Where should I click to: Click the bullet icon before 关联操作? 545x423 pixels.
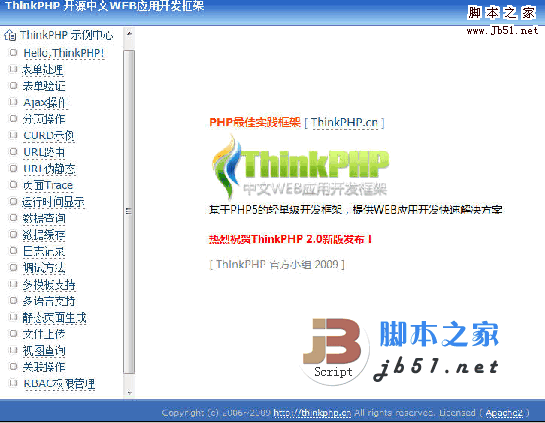click(x=13, y=366)
